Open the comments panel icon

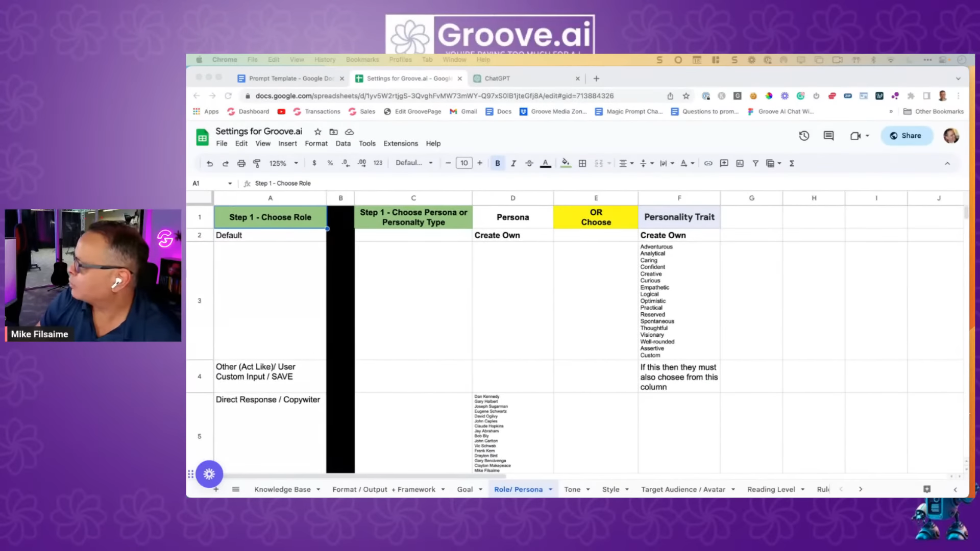click(x=828, y=136)
